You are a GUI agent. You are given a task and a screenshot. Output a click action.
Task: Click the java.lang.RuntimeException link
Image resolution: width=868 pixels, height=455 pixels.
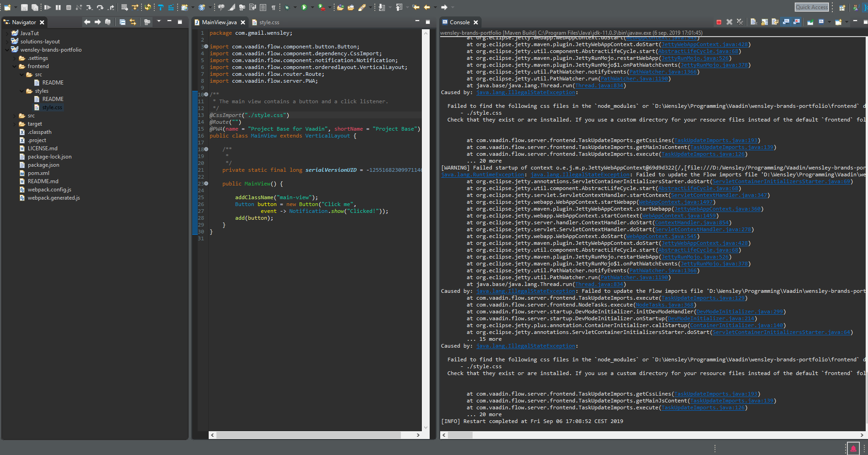[483, 175]
